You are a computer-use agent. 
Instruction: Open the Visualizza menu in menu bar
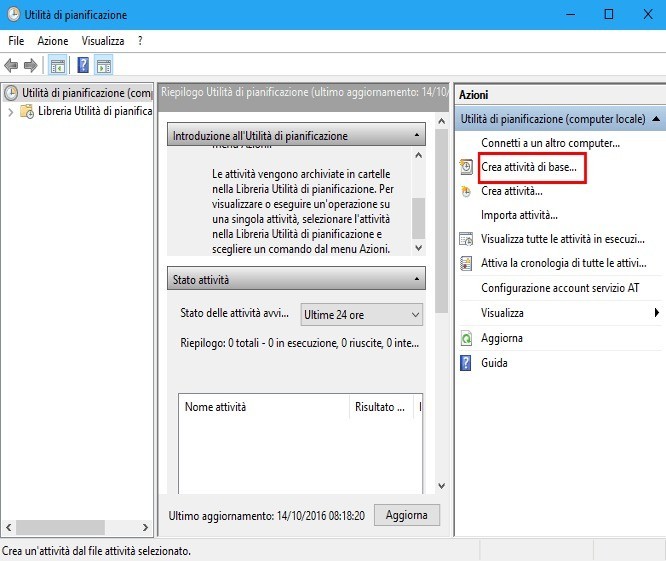(102, 41)
